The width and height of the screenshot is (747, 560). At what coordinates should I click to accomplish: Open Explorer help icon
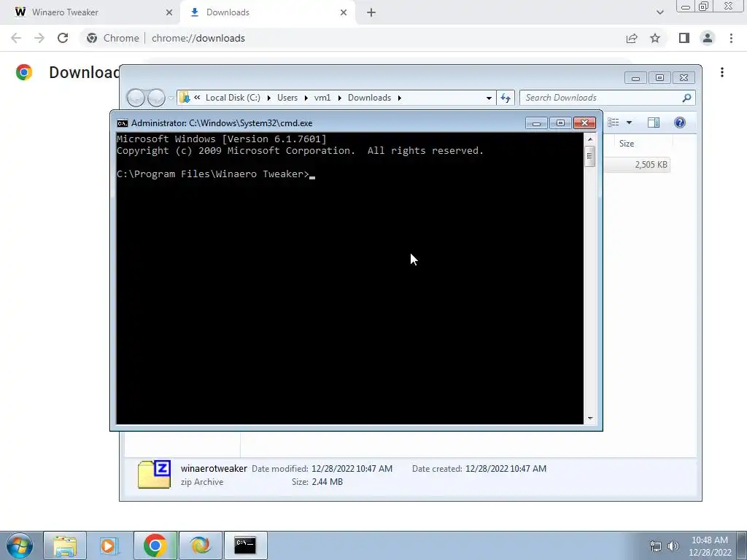[680, 122]
